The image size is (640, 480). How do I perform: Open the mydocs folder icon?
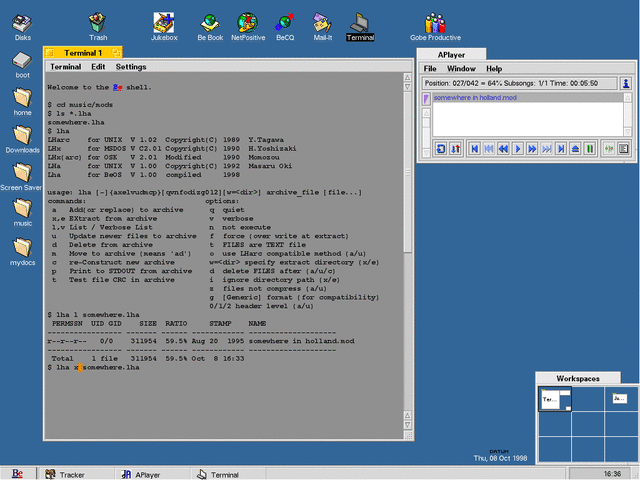pos(22,251)
